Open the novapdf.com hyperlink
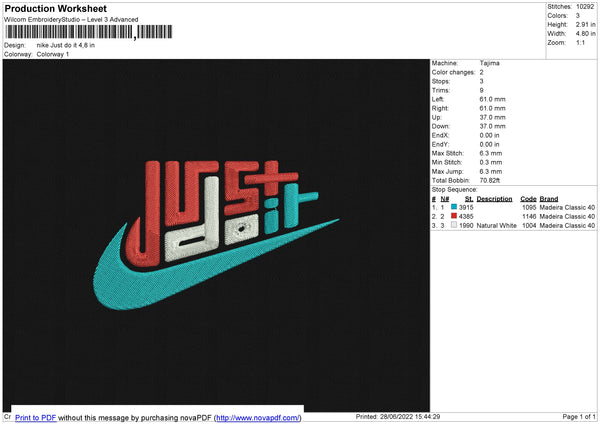This screenshot has height=424, width=600. point(258,417)
